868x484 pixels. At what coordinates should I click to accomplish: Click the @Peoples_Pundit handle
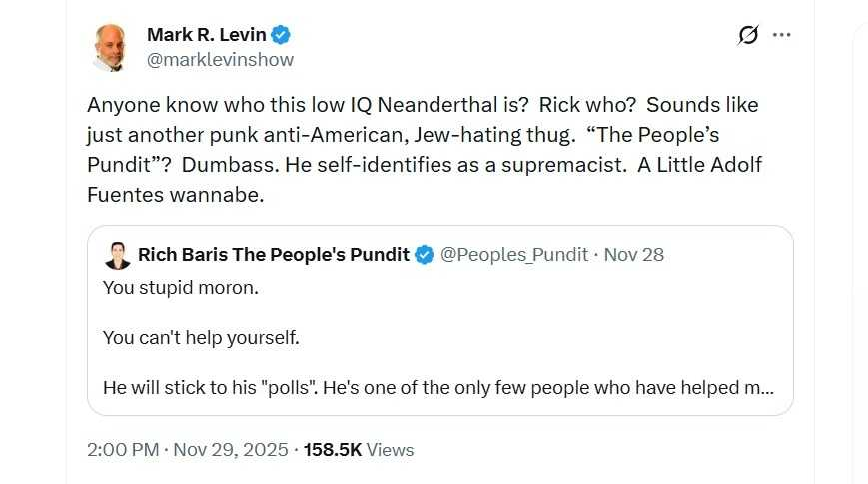pyautogui.click(x=514, y=255)
